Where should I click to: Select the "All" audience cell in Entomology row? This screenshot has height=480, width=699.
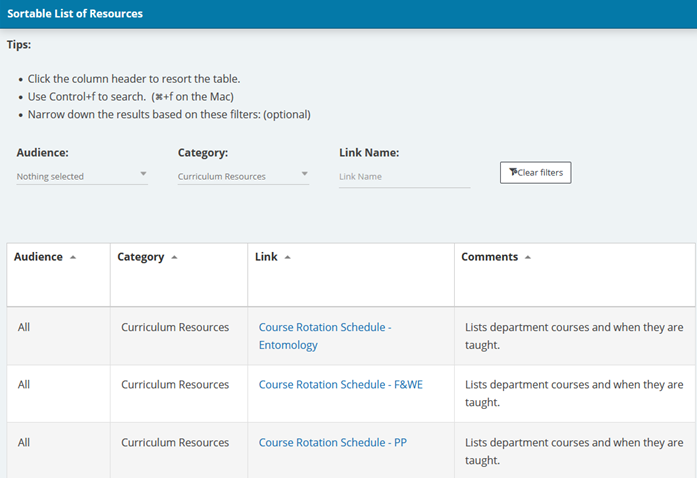pyautogui.click(x=24, y=327)
